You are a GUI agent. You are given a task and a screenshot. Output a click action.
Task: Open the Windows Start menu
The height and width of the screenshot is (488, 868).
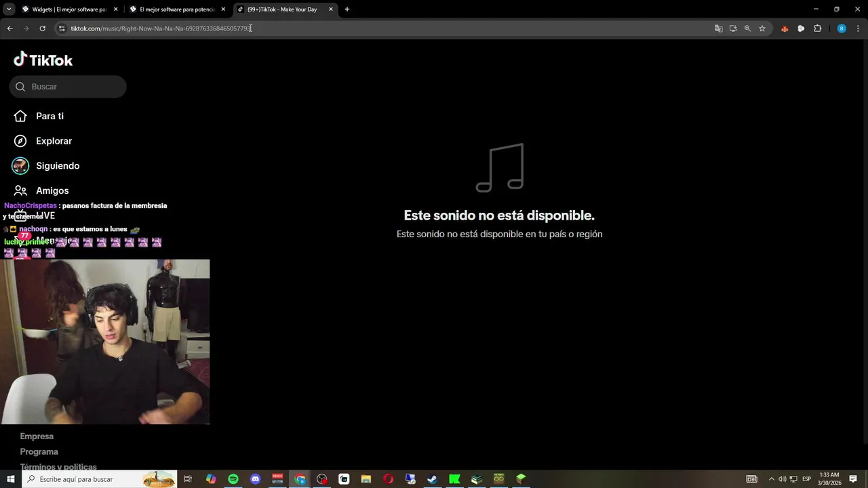(x=10, y=479)
